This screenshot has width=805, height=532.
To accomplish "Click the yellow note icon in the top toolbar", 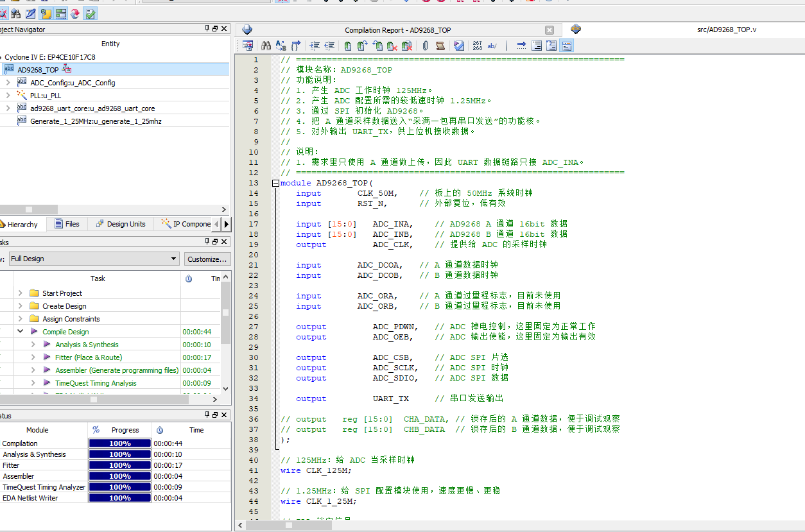I will [46, 13].
